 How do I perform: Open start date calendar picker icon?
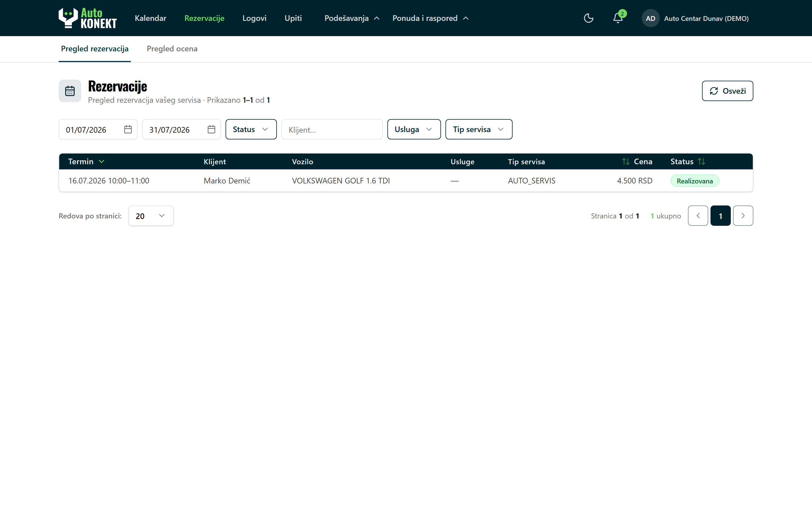click(x=128, y=129)
